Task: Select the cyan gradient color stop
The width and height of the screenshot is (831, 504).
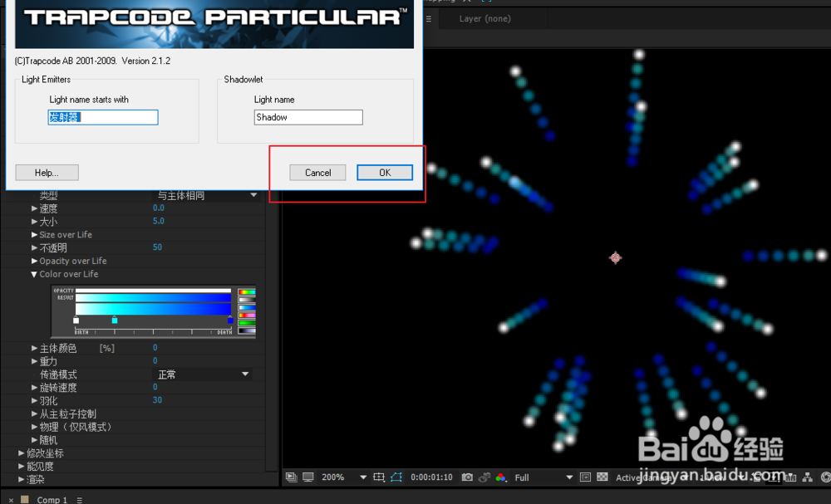Action: (115, 320)
